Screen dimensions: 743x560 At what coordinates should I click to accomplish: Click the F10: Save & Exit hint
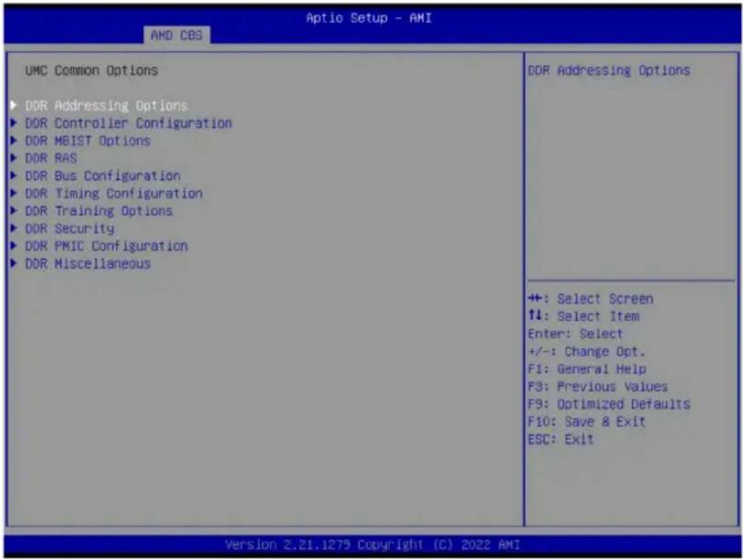tap(587, 422)
